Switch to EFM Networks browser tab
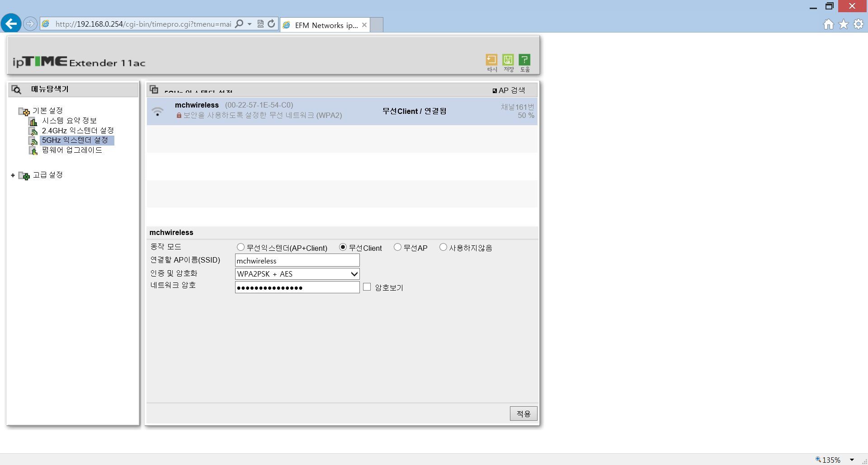The width and height of the screenshot is (868, 465). pyautogui.click(x=325, y=25)
